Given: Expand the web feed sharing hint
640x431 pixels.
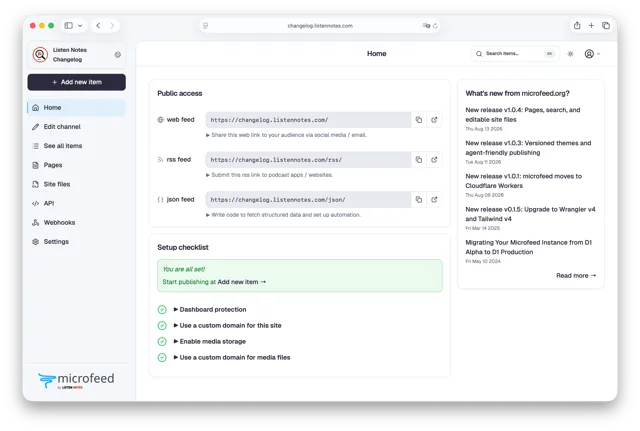Looking at the screenshot, I should (286, 135).
